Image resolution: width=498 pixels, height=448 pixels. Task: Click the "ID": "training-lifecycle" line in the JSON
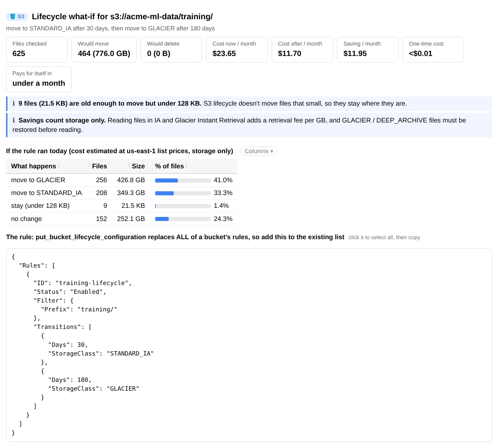(83, 283)
